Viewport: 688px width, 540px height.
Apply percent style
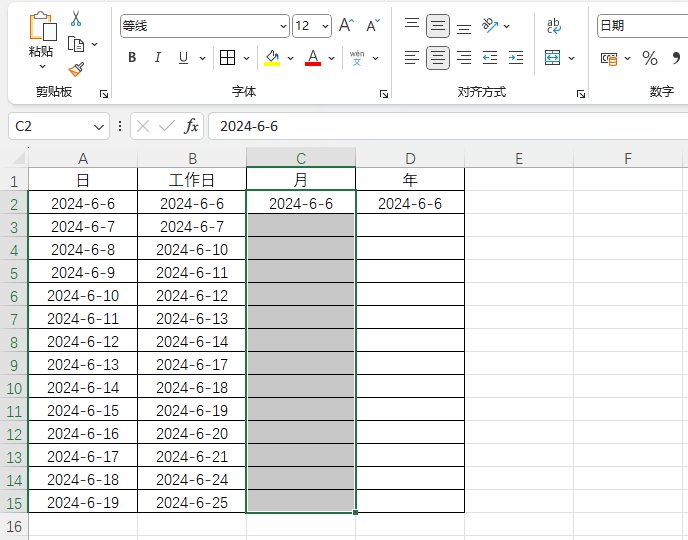point(650,58)
